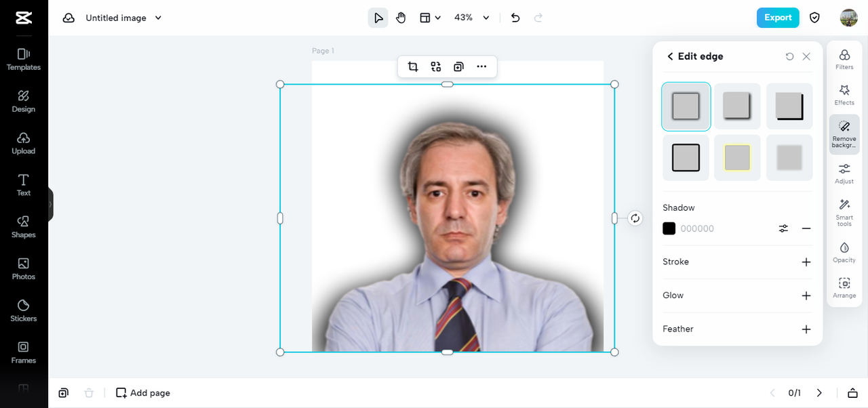Select the black stroke edge preset

(686, 158)
